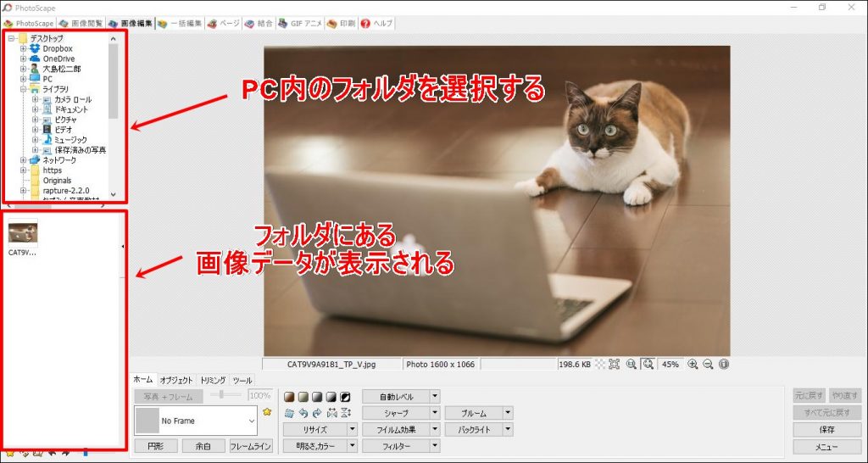Viewport: 868px width, 463px height.
Task: Collapse the ライブラリ tree node
Action: point(23,89)
